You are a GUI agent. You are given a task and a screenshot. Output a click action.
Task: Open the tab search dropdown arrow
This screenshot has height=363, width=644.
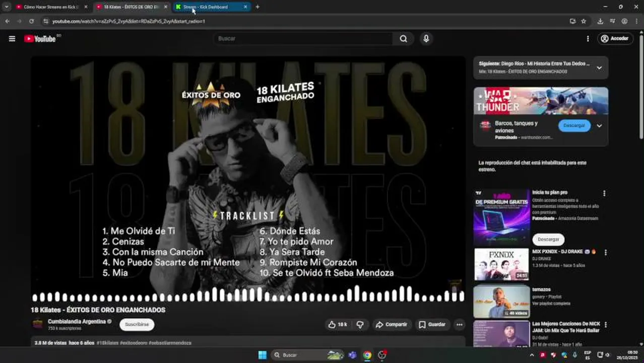click(6, 7)
